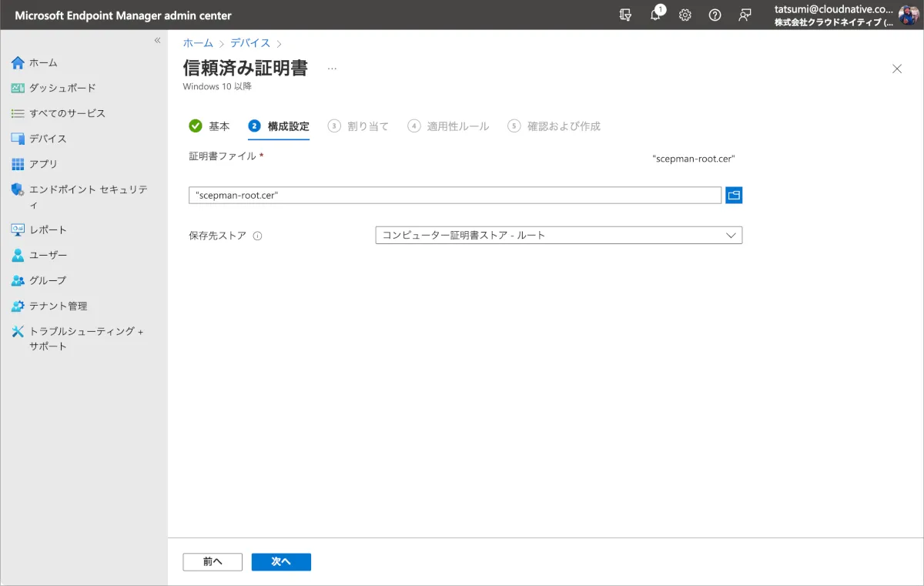Click the デバイス breadcrumb link
Screen dimensions: 924x586
(250, 43)
